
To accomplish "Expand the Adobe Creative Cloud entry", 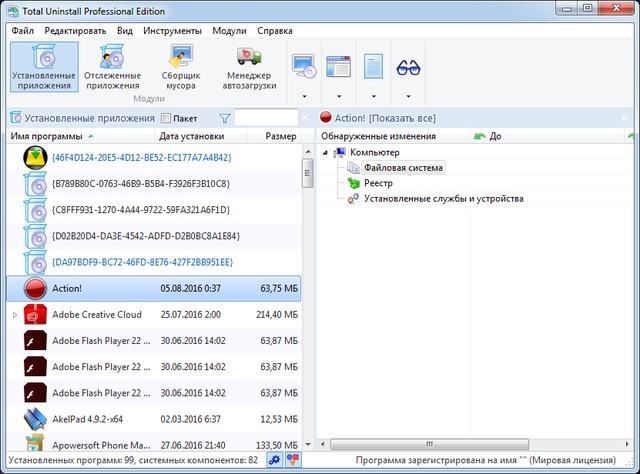I will [x=14, y=314].
